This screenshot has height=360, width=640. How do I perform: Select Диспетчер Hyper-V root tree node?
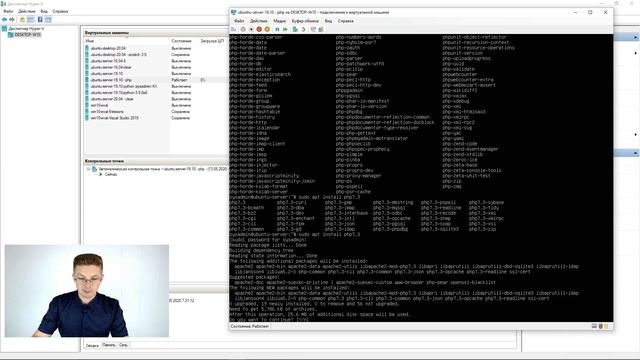click(26, 29)
